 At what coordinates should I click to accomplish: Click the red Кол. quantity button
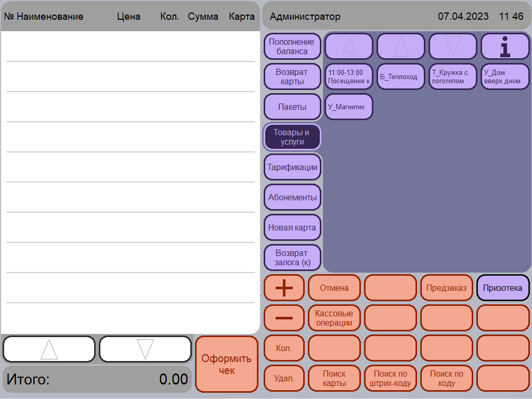(284, 348)
